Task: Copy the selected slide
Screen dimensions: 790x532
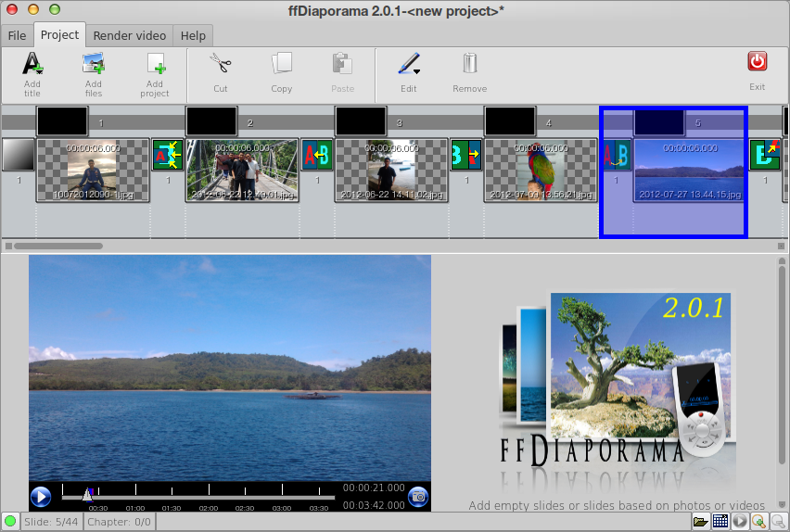Action: (x=281, y=73)
